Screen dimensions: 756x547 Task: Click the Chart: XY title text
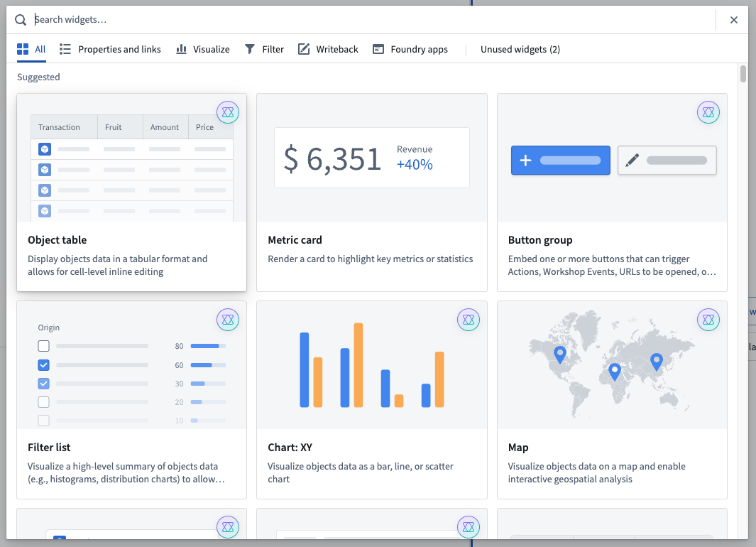pos(290,448)
